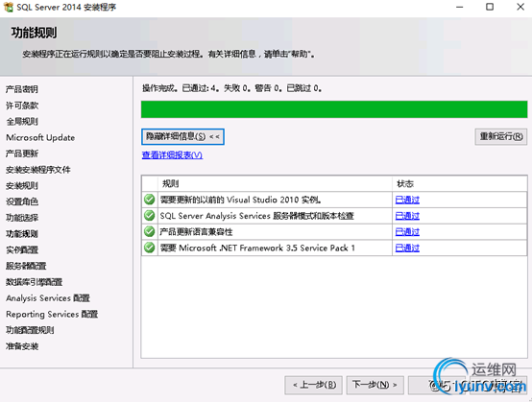Rerun the rules with 重新运行(R)

pos(500,136)
